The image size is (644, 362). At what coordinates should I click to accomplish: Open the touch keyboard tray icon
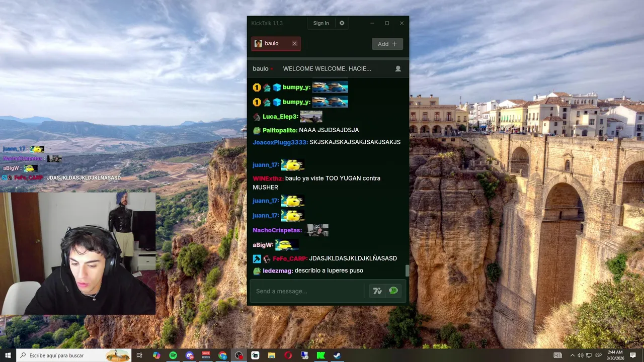(x=557, y=355)
